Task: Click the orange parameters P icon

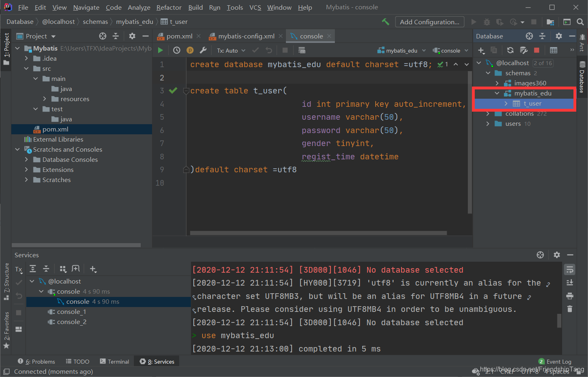Action: (190, 50)
